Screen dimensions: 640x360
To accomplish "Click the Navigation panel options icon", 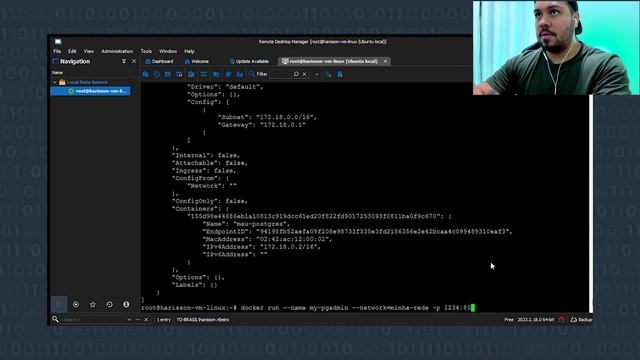I will point(124,61).
